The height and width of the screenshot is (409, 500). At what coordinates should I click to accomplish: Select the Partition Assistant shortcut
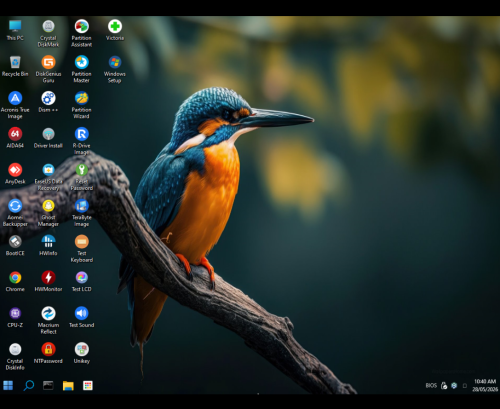coord(82,33)
